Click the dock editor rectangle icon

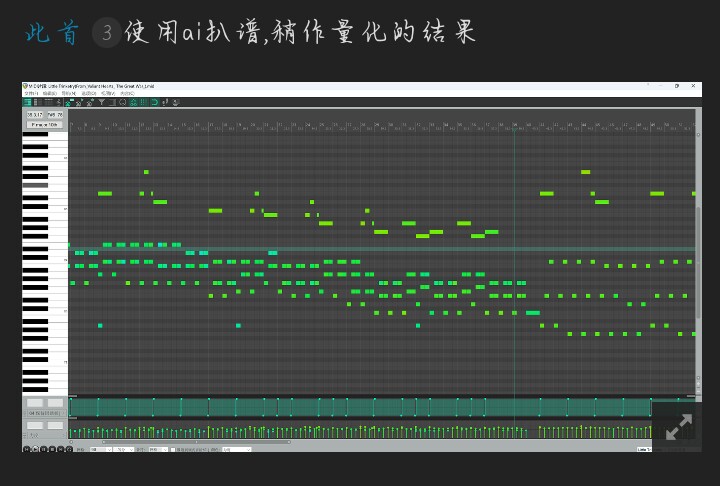pyautogui.click(x=112, y=102)
